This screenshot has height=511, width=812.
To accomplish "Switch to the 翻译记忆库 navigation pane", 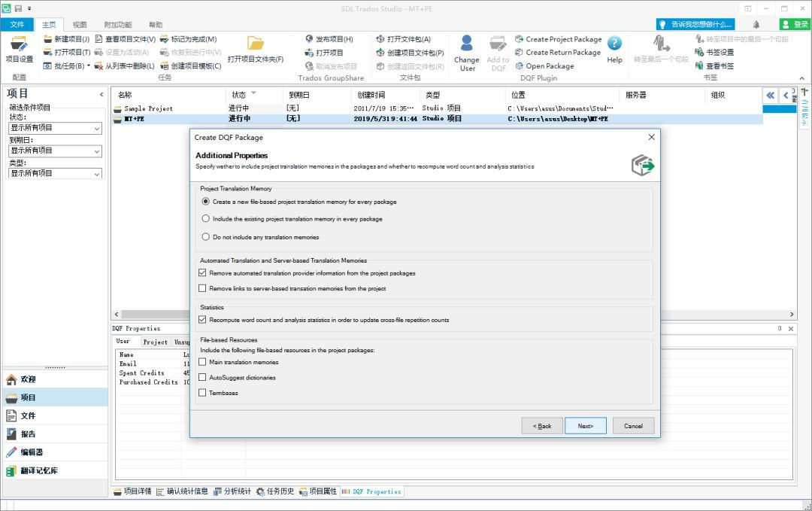I will click(x=39, y=472).
